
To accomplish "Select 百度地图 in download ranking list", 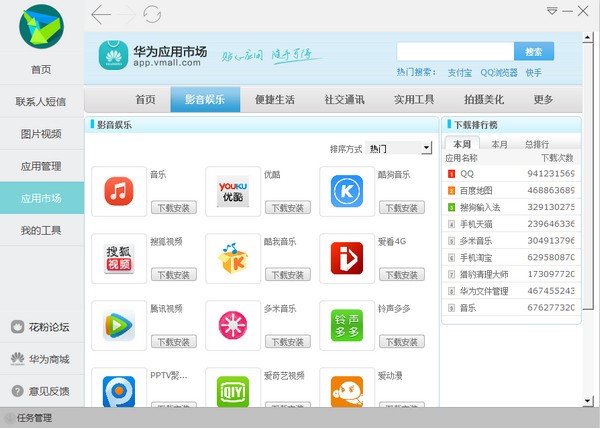I will (x=511, y=190).
